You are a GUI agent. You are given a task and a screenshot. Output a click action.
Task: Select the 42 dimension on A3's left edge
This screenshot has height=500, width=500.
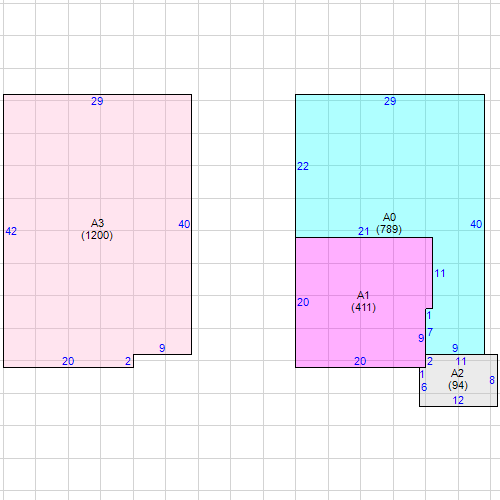click(11, 231)
